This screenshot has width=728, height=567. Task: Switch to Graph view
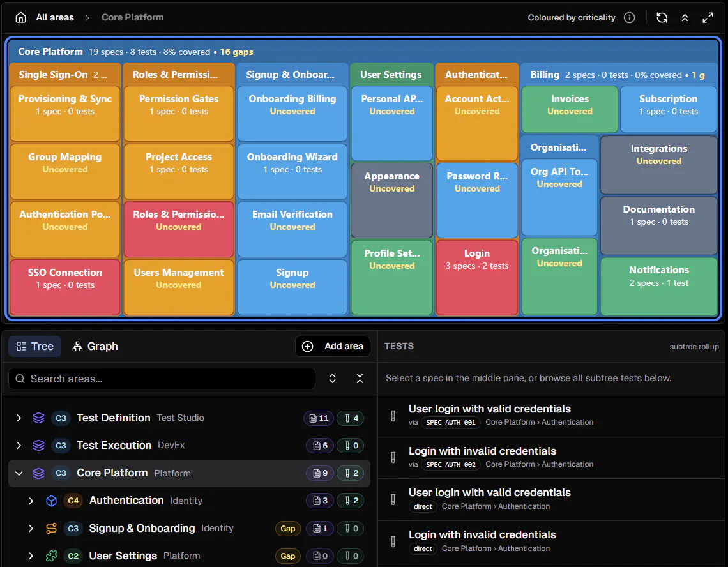coord(95,347)
